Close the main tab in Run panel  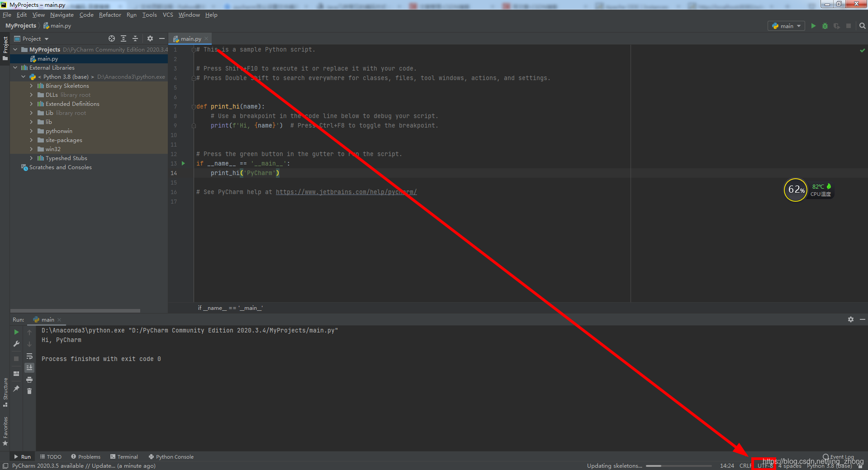59,320
